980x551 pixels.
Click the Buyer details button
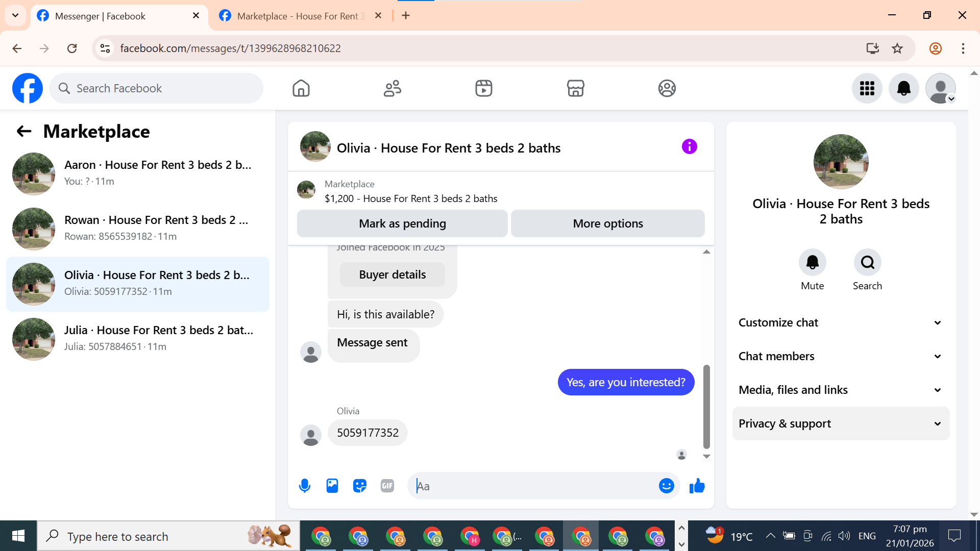[392, 274]
